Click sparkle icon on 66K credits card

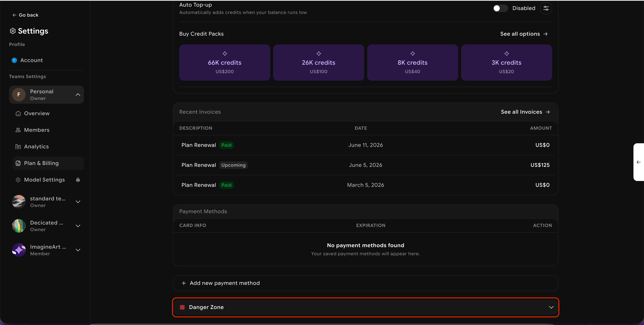pos(225,54)
